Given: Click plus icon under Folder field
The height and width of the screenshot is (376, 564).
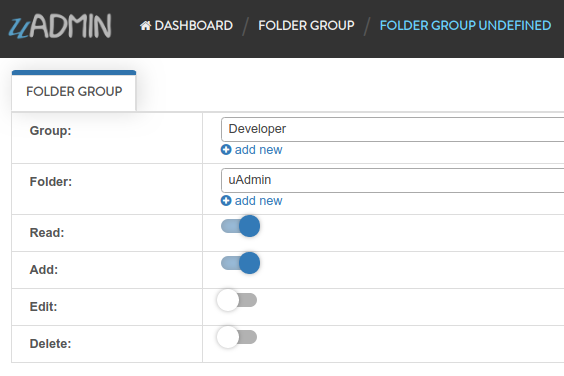Looking at the screenshot, I should click(x=226, y=201).
